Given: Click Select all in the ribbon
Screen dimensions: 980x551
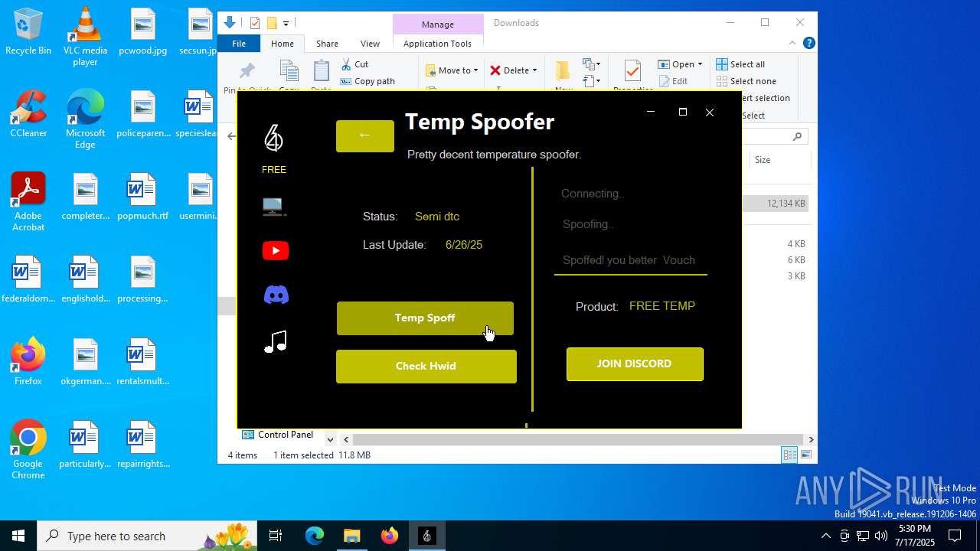Looking at the screenshot, I should click(x=740, y=64).
